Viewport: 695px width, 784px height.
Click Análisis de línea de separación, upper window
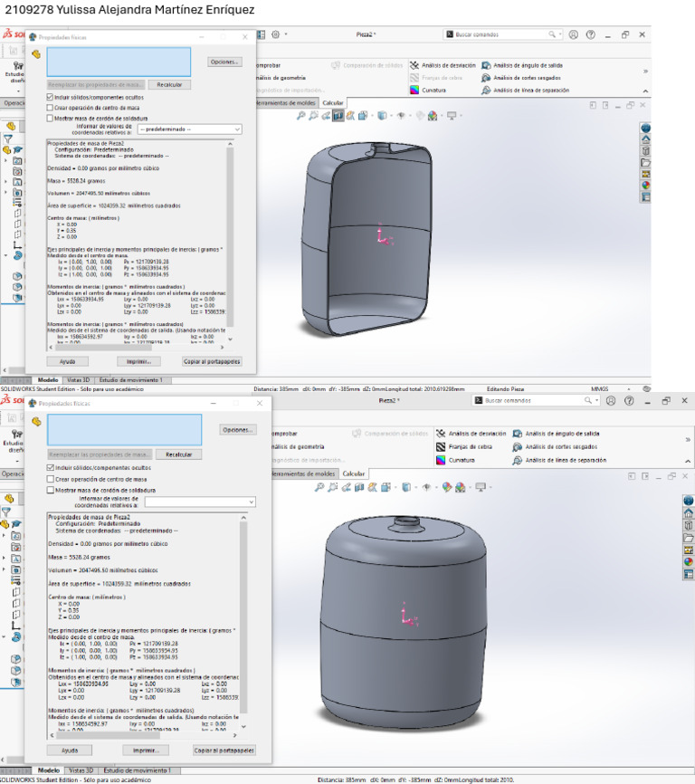coord(530,91)
